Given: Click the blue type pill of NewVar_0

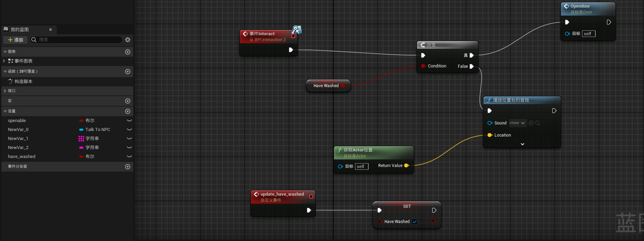Looking at the screenshot, I should pos(81,130).
